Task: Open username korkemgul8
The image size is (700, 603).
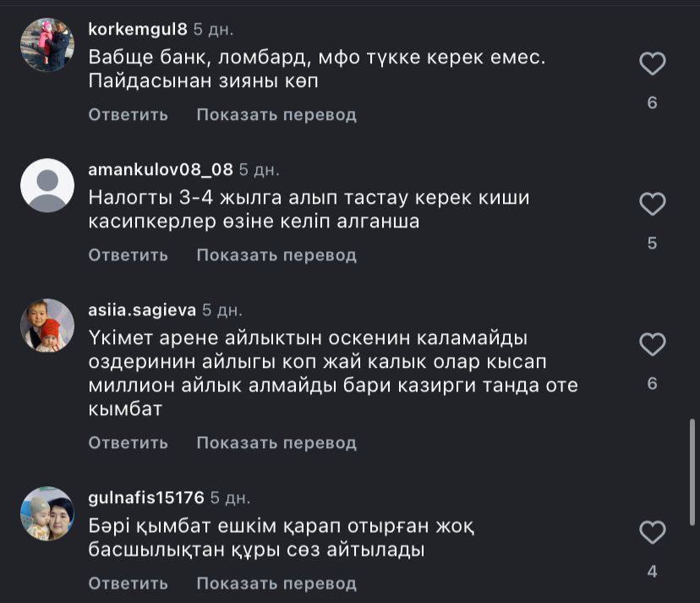Action: pyautogui.click(x=137, y=29)
